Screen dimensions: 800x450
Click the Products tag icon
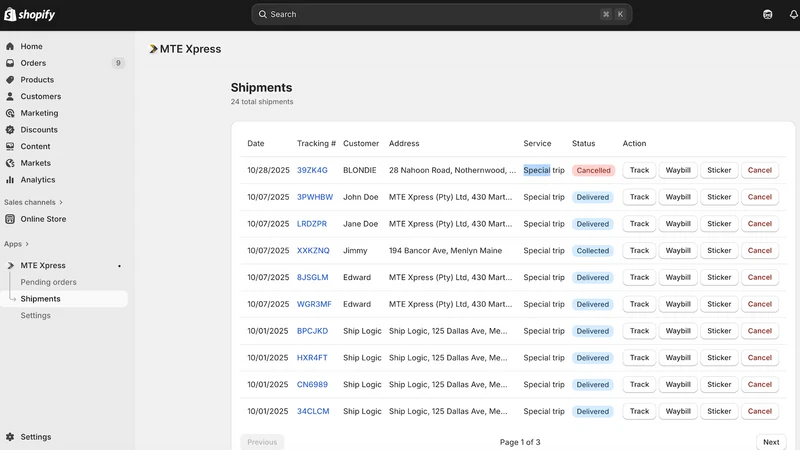pyautogui.click(x=10, y=80)
